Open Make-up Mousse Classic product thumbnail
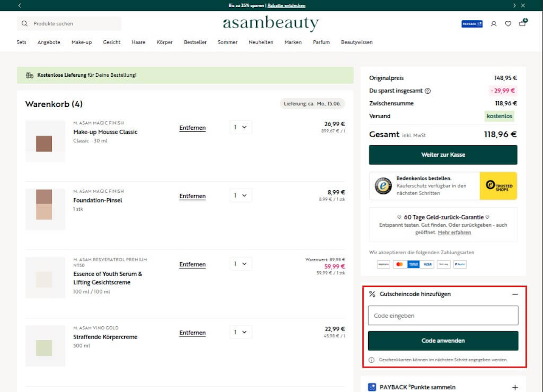The width and height of the screenshot is (543, 392). (x=45, y=142)
